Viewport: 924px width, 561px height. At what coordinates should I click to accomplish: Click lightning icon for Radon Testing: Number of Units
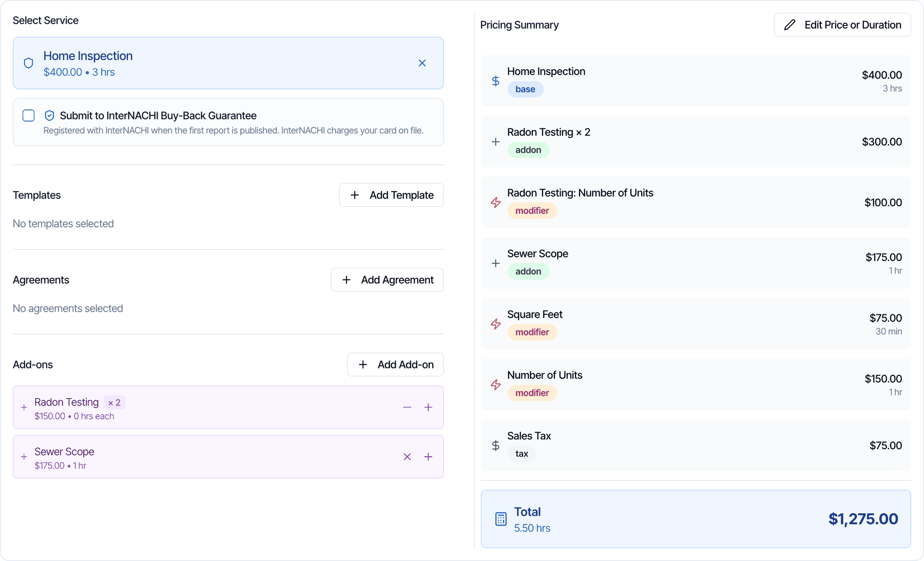tap(495, 202)
